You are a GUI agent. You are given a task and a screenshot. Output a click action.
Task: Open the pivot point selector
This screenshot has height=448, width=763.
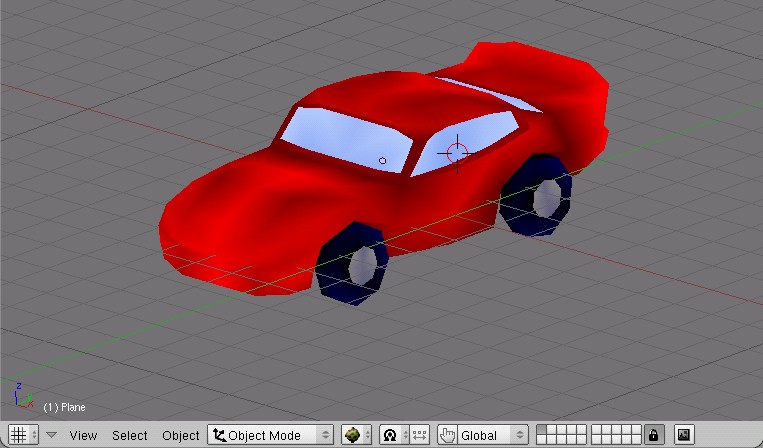393,435
